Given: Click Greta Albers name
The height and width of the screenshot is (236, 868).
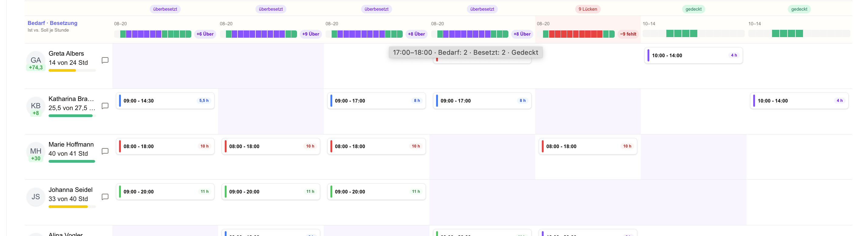Looking at the screenshot, I should point(67,53).
